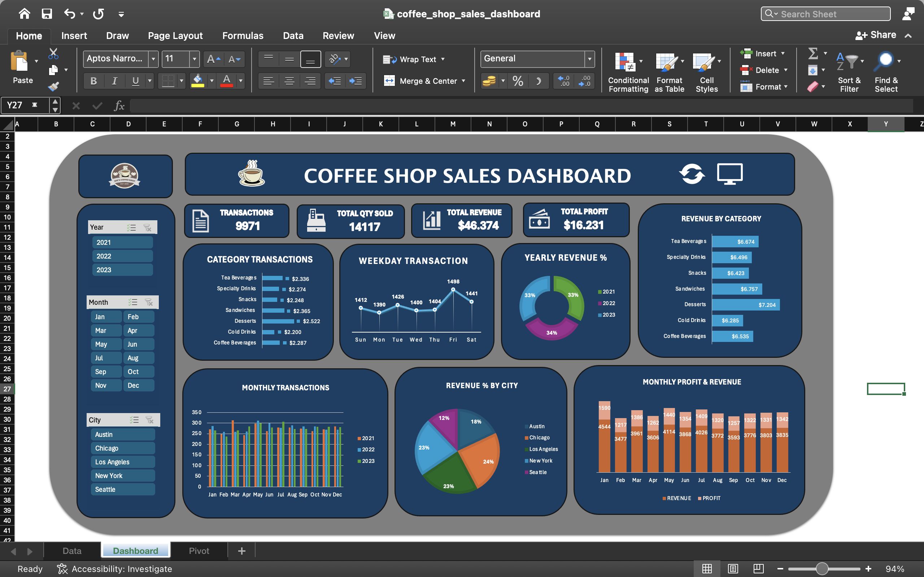Screen dimensions: 924x577
Task: Switch to the Page Layout ribbon tab
Action: click(175, 35)
